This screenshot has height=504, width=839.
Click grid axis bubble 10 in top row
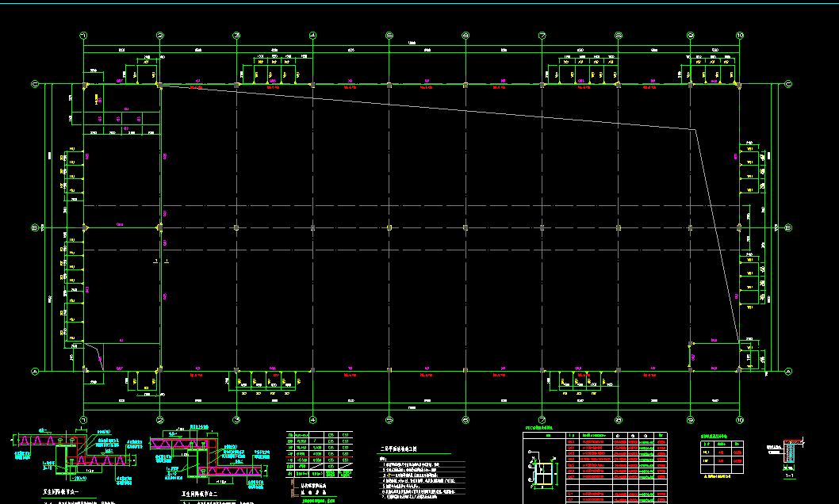(x=739, y=36)
